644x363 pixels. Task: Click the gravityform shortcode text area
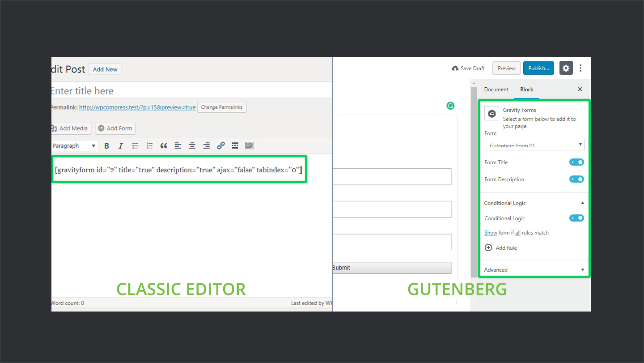coord(179,169)
